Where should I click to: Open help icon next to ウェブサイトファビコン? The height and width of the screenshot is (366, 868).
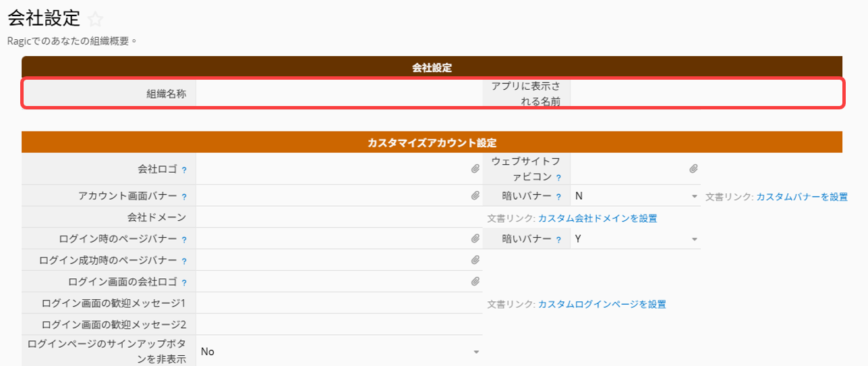tap(558, 178)
